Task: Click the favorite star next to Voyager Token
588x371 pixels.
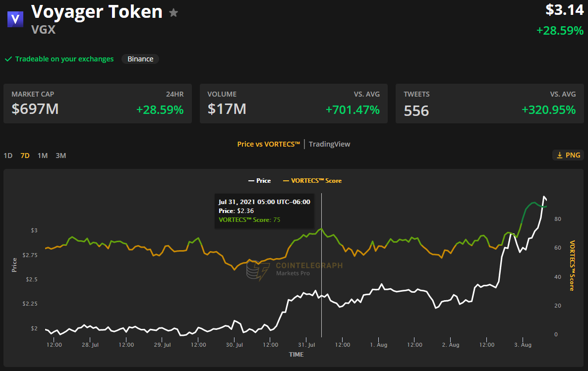Action: click(174, 13)
